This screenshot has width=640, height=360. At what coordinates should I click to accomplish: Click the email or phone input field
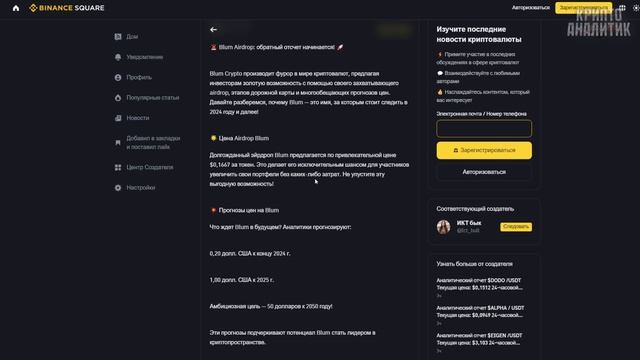pos(484,129)
